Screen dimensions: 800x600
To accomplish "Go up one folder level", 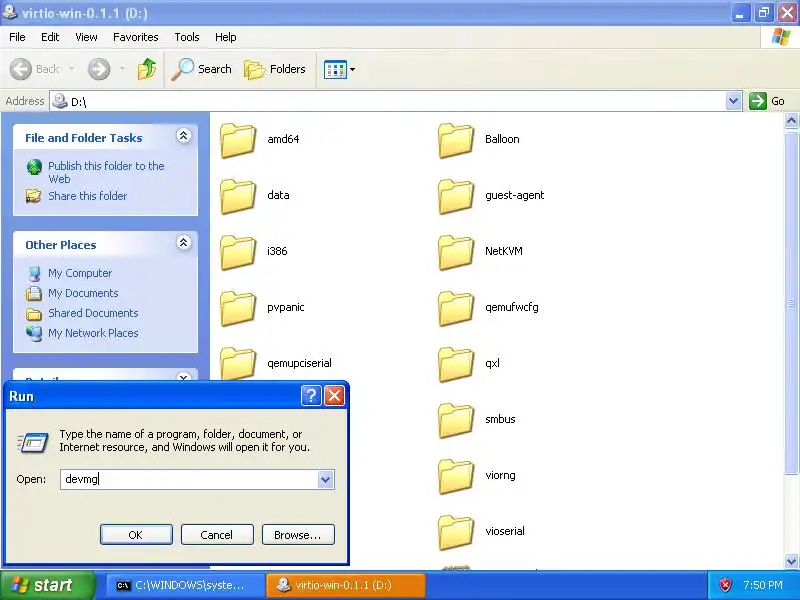I will pyautogui.click(x=147, y=69).
